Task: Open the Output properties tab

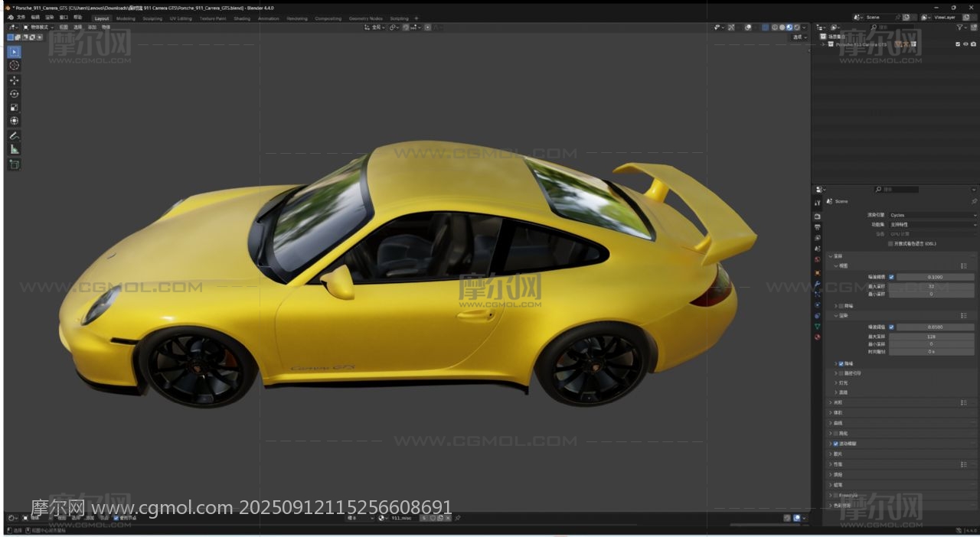Action: tap(818, 227)
